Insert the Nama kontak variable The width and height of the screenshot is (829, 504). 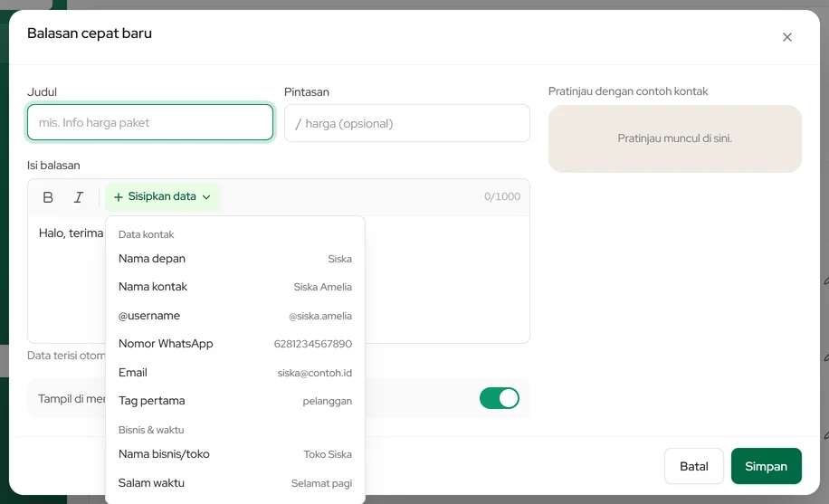[x=235, y=287]
